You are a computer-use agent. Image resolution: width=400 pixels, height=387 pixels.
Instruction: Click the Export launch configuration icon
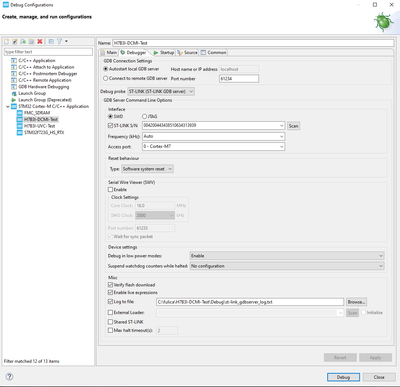[23, 41]
